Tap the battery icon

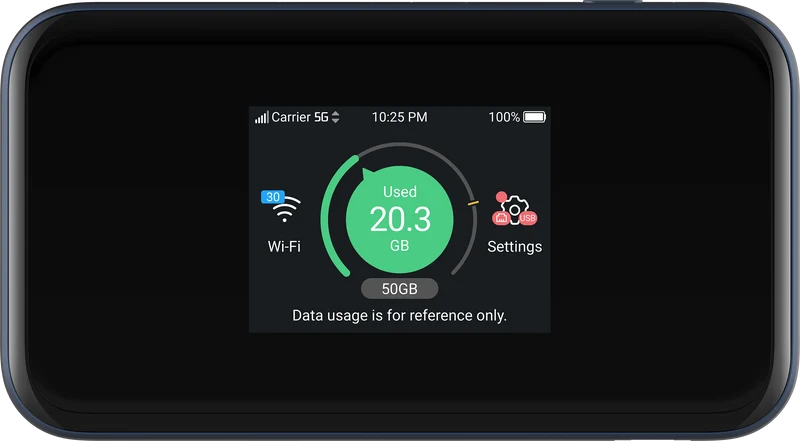(x=534, y=117)
